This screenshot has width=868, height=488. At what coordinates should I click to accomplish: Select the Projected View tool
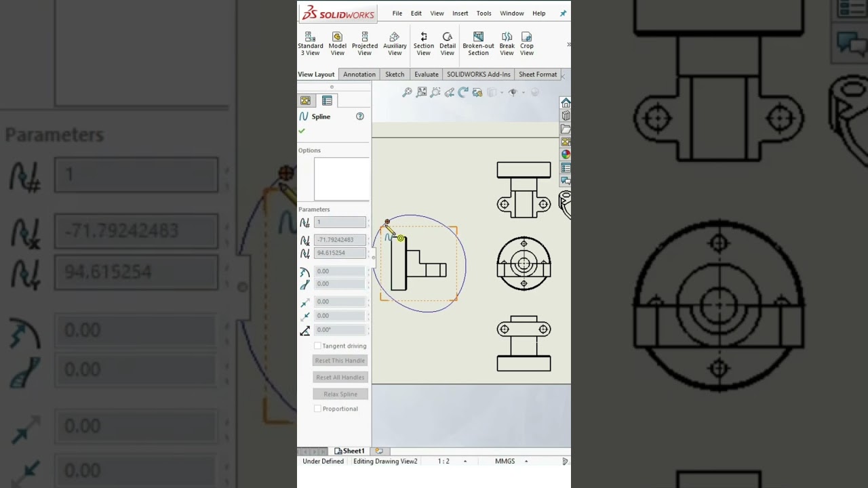[x=364, y=43]
